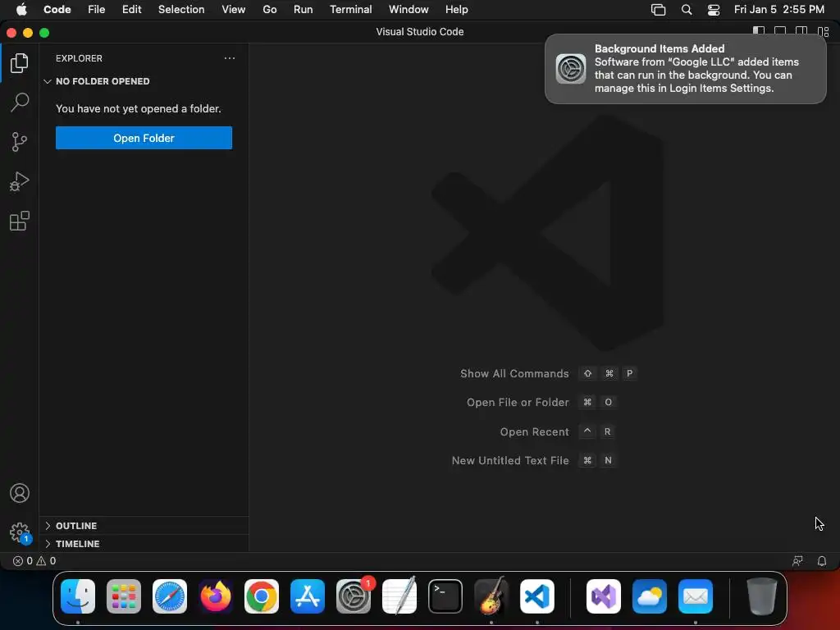Open Launchpad from the Dock
Screen dimensions: 840x630
[x=124, y=596]
